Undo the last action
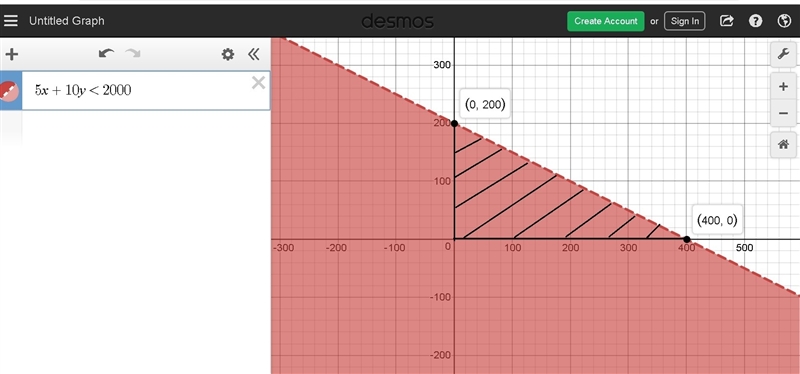 (106, 54)
